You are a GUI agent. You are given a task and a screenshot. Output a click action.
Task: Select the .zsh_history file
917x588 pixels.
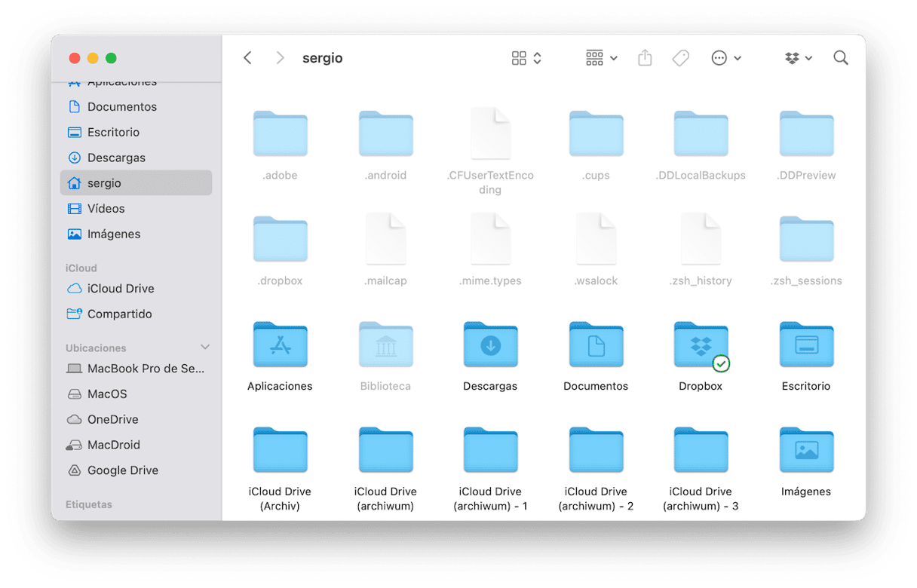701,240
